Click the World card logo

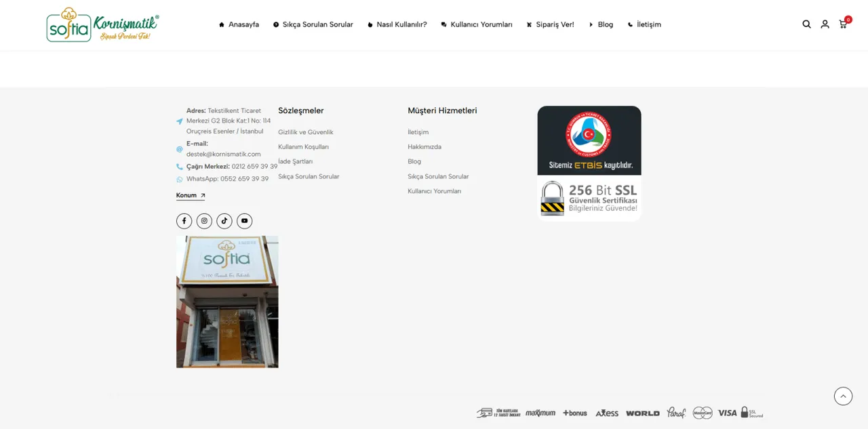tap(642, 413)
